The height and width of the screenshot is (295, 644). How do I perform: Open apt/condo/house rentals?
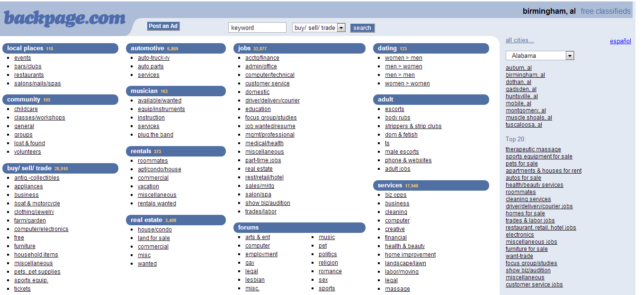pyautogui.click(x=160, y=169)
